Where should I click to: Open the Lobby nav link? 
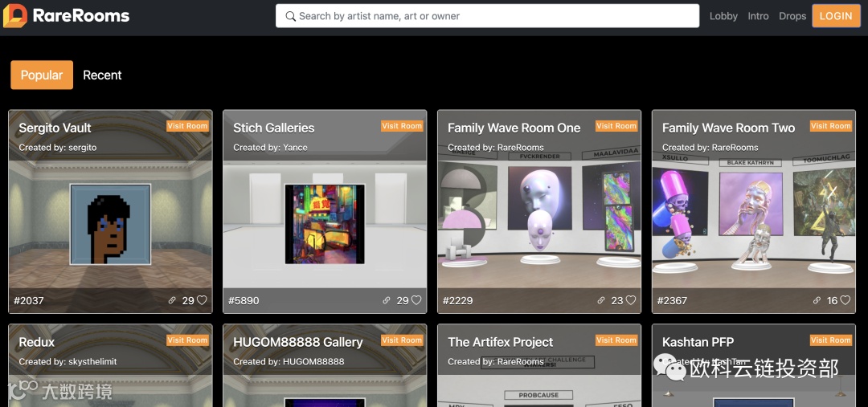[723, 16]
